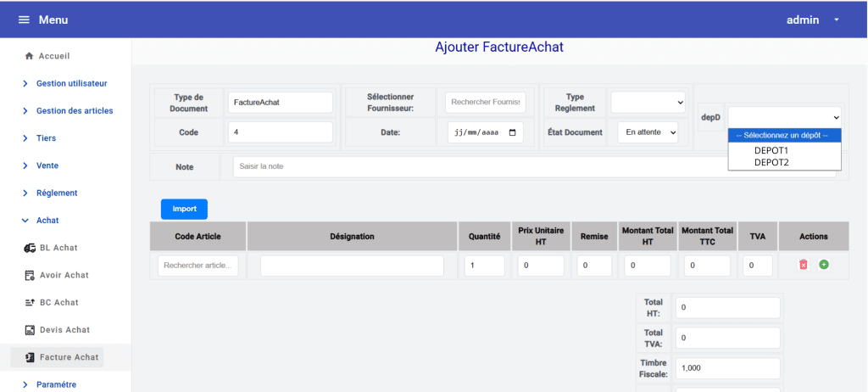Click the green add row icon
The width and height of the screenshot is (868, 392).
click(x=824, y=265)
